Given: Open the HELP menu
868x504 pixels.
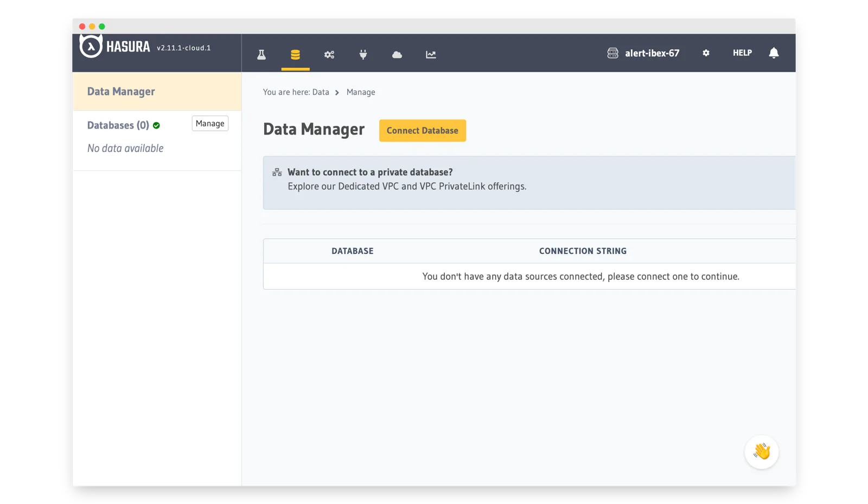Looking at the screenshot, I should pos(742,53).
